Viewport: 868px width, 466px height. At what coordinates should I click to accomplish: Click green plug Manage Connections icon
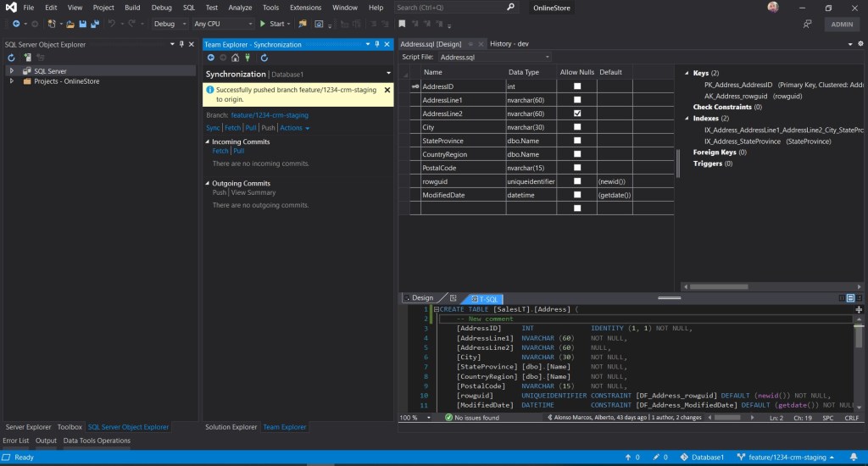coord(247,58)
